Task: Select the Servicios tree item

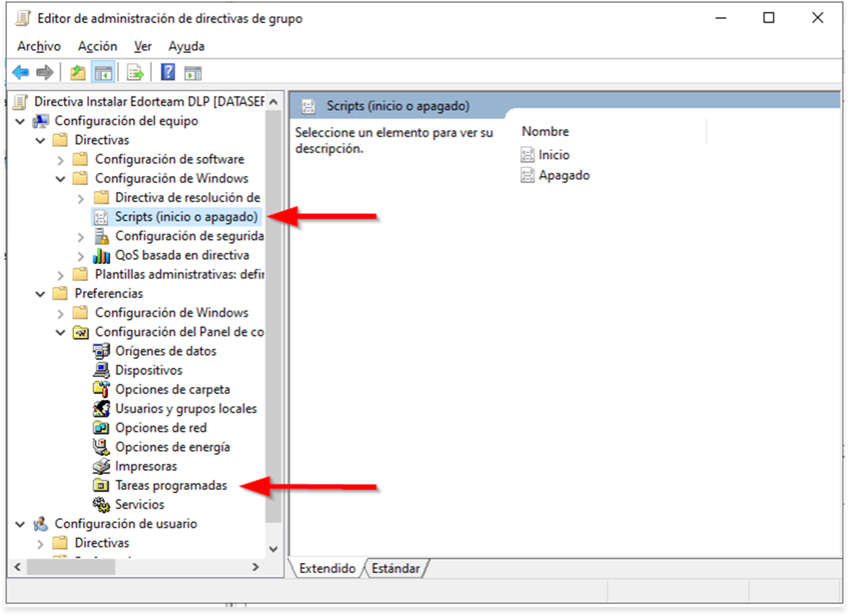Action: point(140,504)
